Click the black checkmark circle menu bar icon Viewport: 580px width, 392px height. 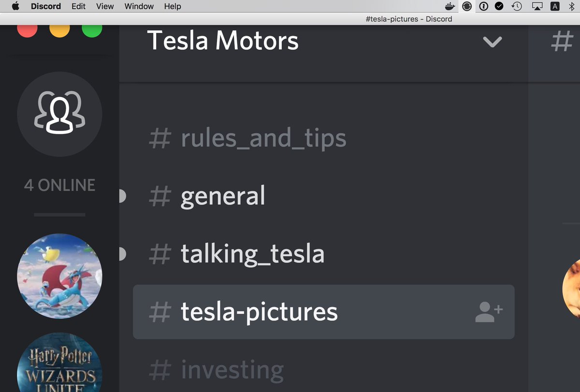(x=499, y=6)
